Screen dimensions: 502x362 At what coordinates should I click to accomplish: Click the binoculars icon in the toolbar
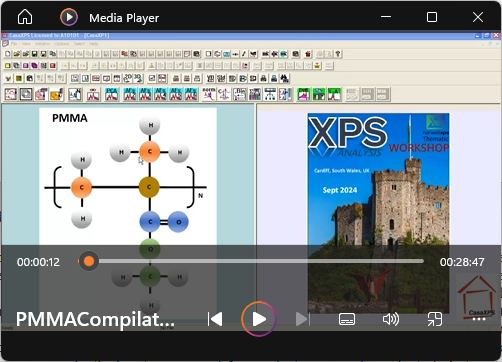coord(284,78)
